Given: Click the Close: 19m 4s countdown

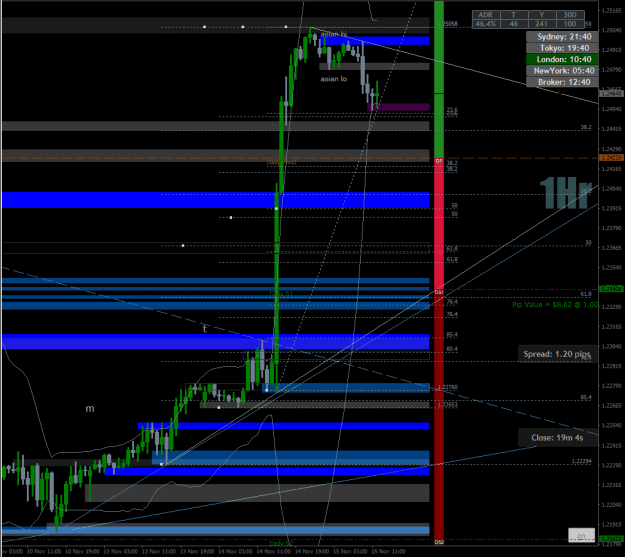Looking at the screenshot, I should [x=557, y=437].
